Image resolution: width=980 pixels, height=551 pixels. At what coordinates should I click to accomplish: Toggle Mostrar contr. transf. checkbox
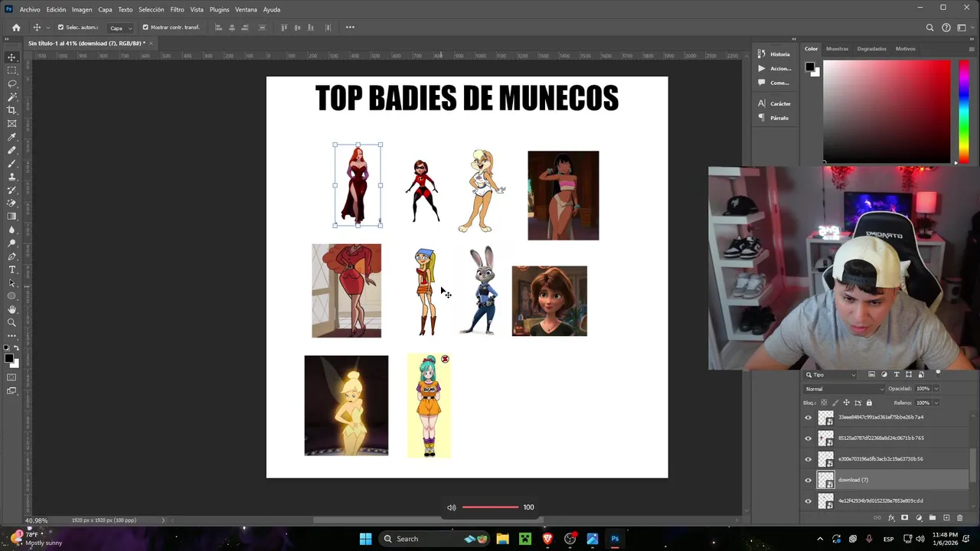tap(145, 28)
